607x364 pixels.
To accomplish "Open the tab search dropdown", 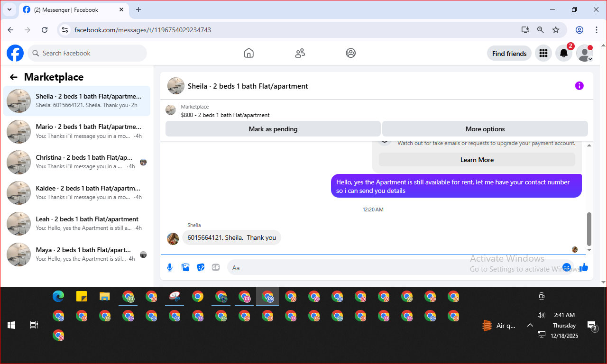I will 9,9.
